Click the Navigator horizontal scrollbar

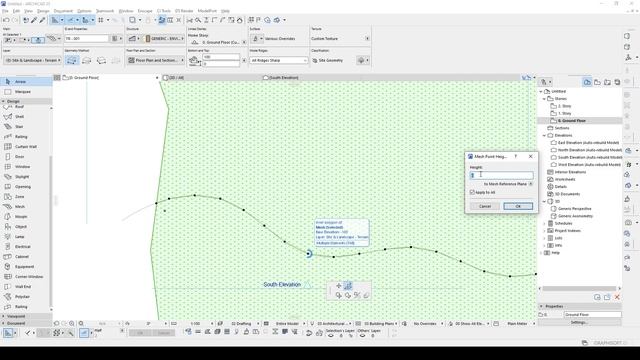(580, 289)
